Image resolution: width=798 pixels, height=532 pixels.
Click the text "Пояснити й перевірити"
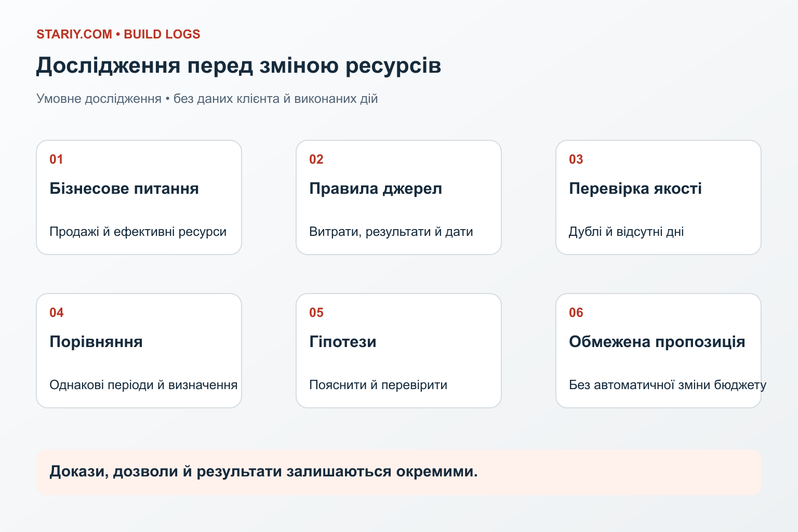[378, 385]
